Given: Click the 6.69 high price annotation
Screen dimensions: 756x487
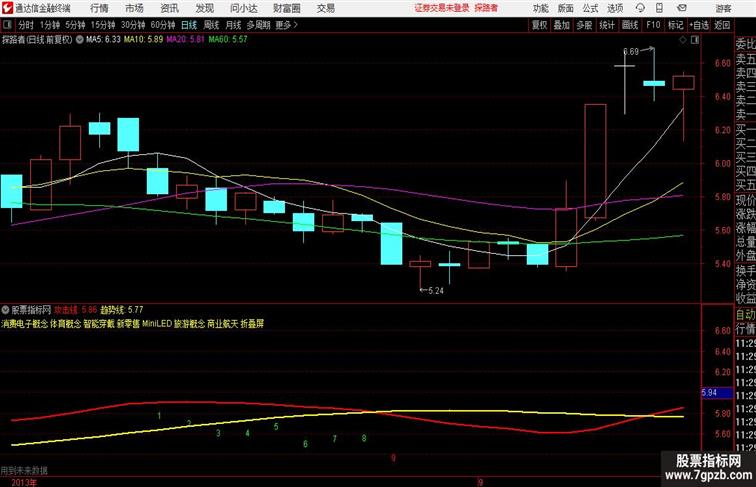Looking at the screenshot, I should point(631,52).
